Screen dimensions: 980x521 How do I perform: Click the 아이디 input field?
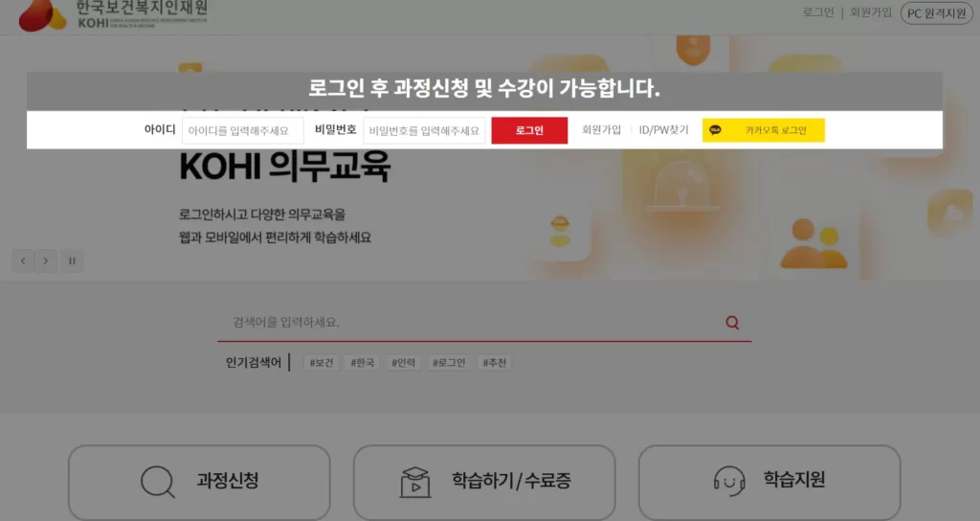242,130
